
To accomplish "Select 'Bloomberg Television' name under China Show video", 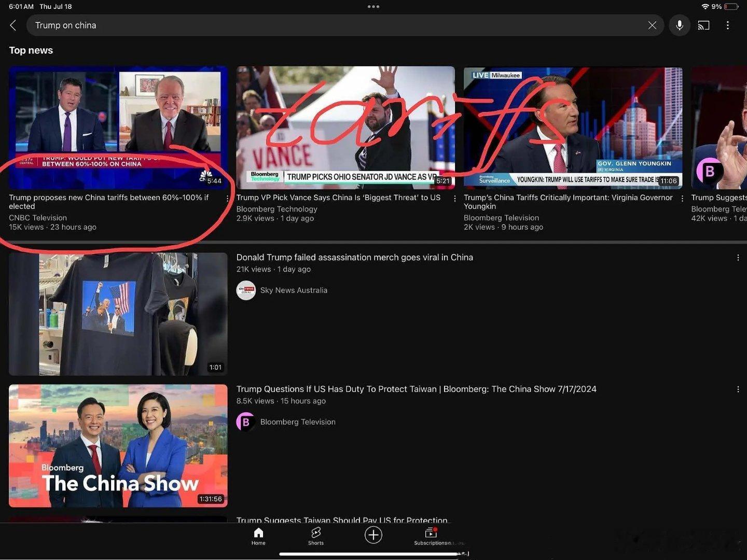I will point(298,422).
